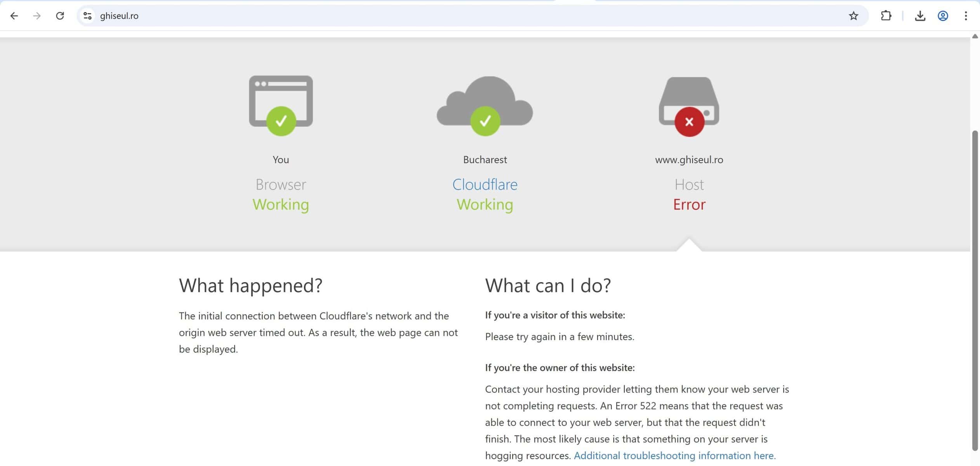Open site information icon in address bar
Viewport: 980px width, 466px height.
[x=88, y=16]
